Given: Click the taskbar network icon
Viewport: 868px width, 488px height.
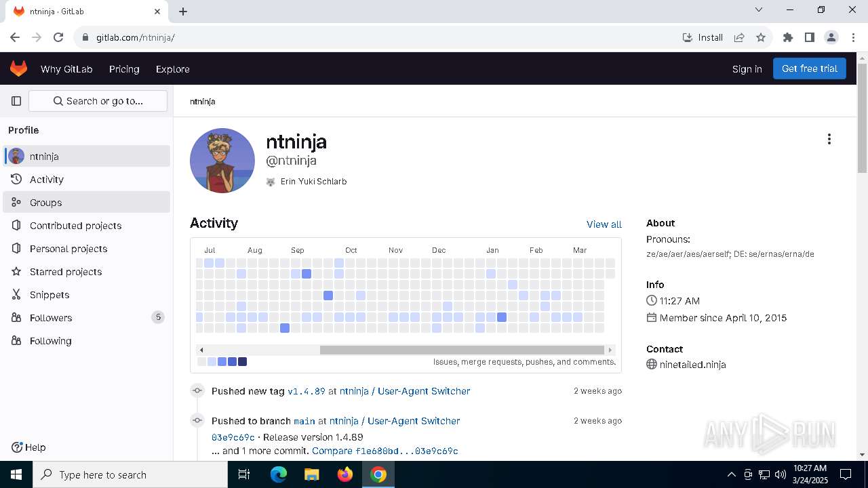Looking at the screenshot, I should (x=764, y=474).
